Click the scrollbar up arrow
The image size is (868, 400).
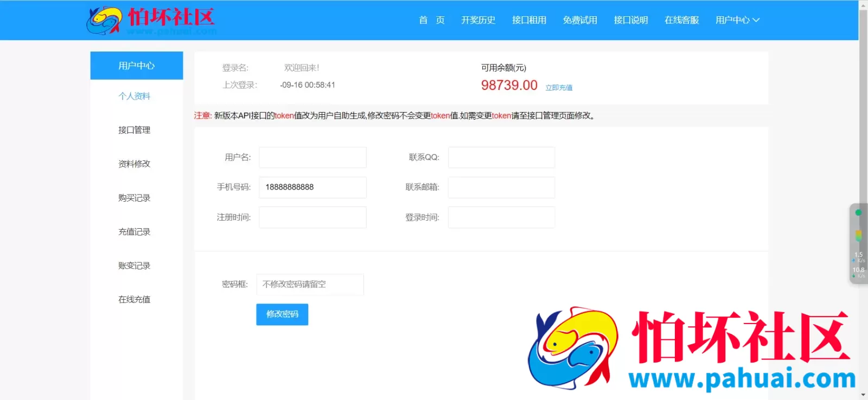863,5
